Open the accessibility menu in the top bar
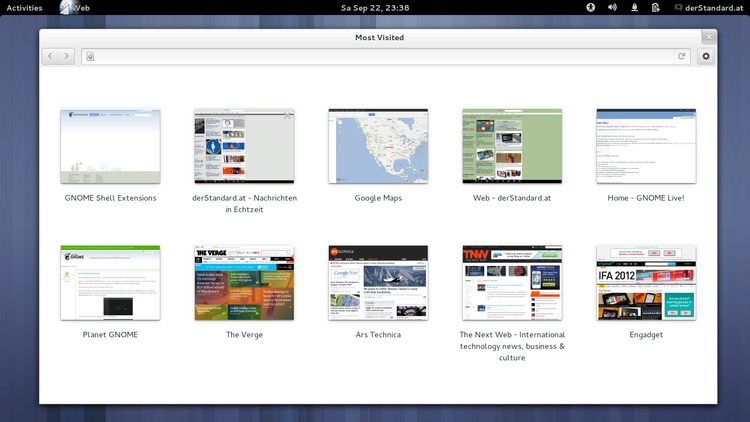Screen dimensions: 750x422 [x=590, y=7]
